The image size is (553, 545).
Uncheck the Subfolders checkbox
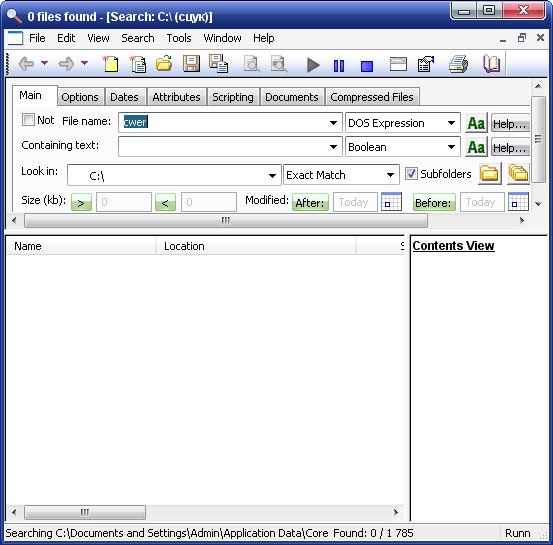[411, 174]
